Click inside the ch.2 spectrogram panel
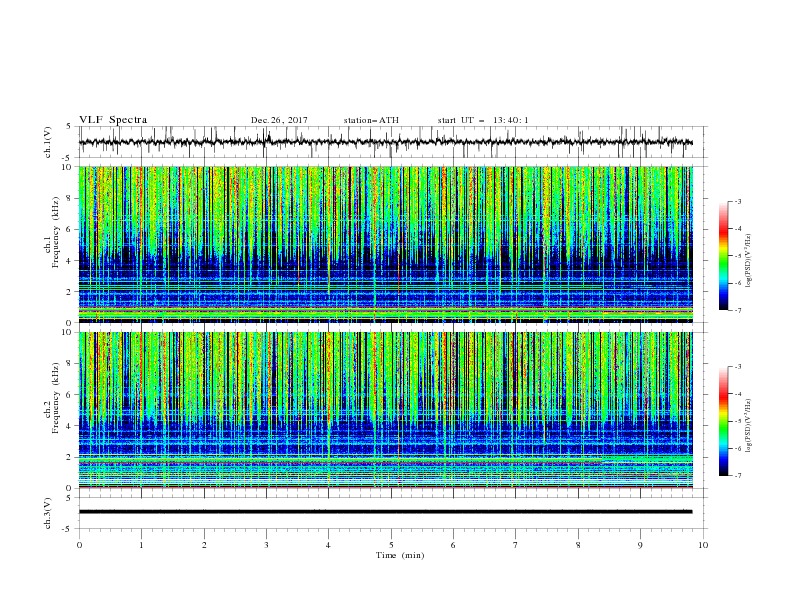This screenshot has width=792, height=612. (x=385, y=410)
